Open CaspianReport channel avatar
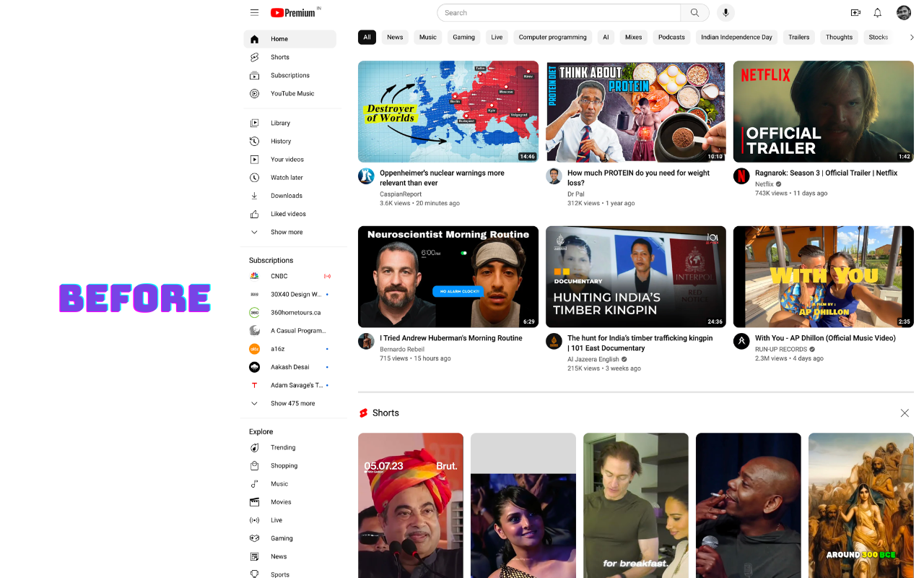924x578 pixels. coord(366,176)
